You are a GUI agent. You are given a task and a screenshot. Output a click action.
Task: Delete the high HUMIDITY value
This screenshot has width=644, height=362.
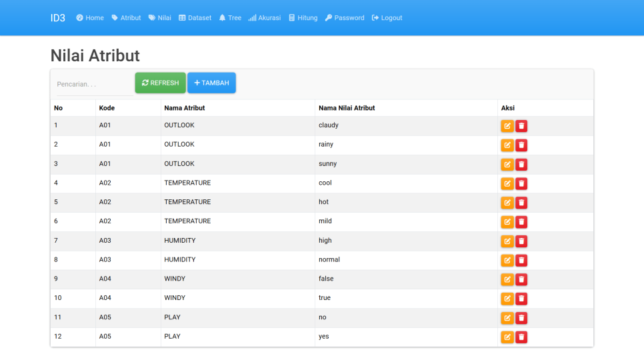click(521, 241)
